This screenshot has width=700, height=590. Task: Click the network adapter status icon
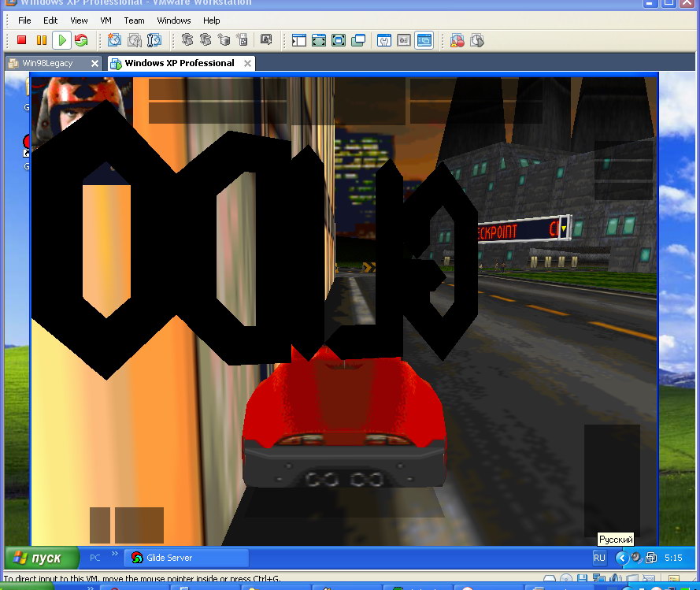click(598, 578)
